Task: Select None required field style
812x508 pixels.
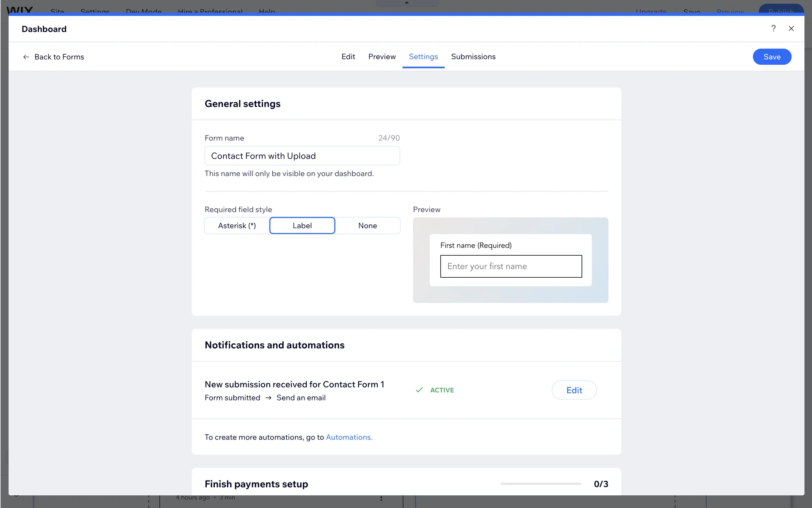Action: coord(367,226)
